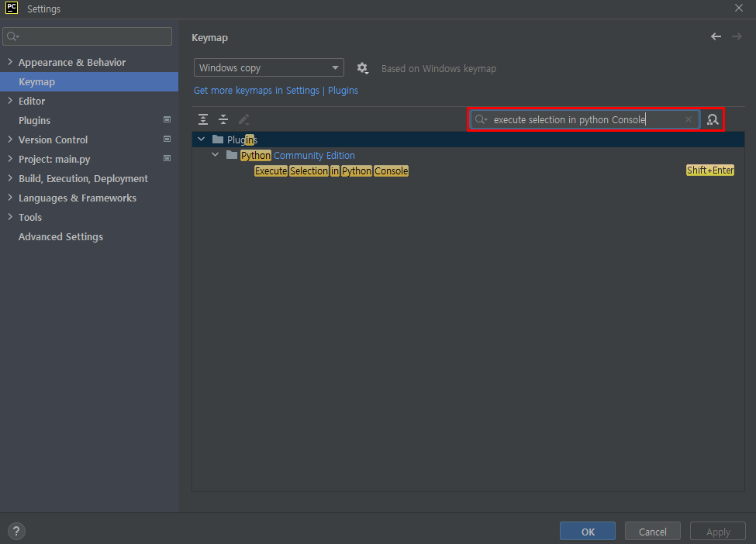Clear the keymap search text
756x544 pixels.
(689, 119)
